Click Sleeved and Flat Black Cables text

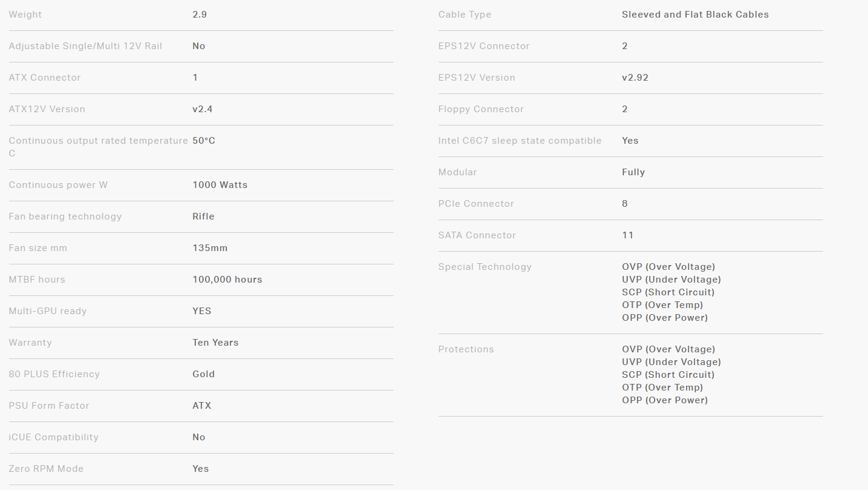tap(695, 15)
